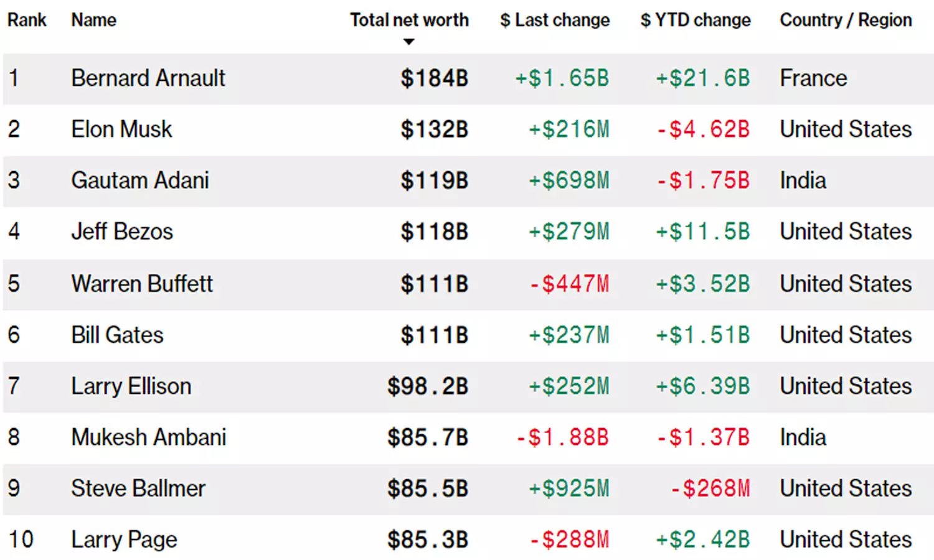Open Larry Page profile
This screenshot has width=934, height=560.
click(x=124, y=539)
